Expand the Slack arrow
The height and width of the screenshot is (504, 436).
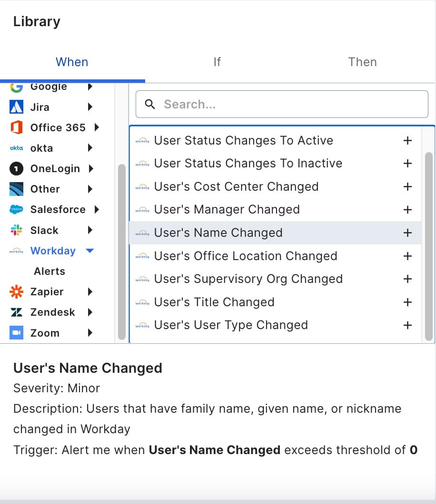click(90, 230)
